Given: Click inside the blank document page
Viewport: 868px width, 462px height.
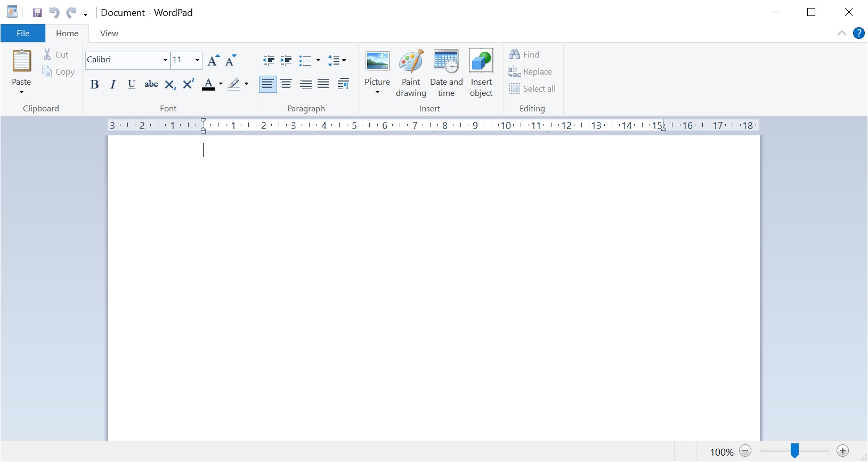Looking at the screenshot, I should [x=433, y=288].
